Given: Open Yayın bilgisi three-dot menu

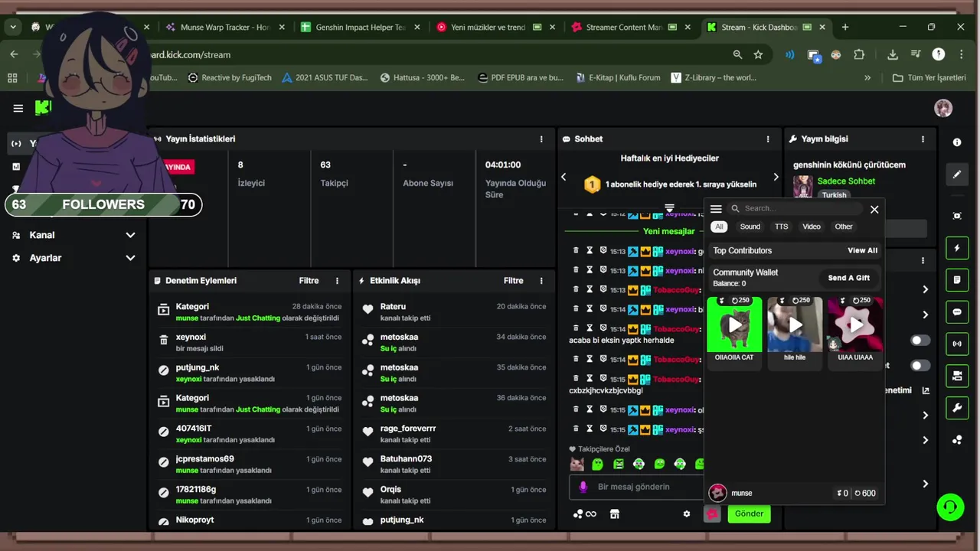Looking at the screenshot, I should click(923, 139).
